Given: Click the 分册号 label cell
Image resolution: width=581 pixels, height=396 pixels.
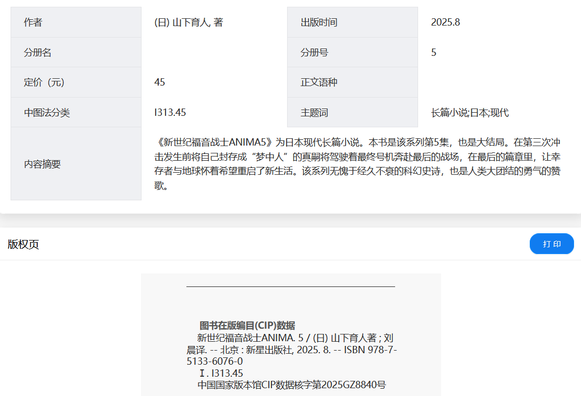Looking at the screenshot, I should pyautogui.click(x=352, y=52).
